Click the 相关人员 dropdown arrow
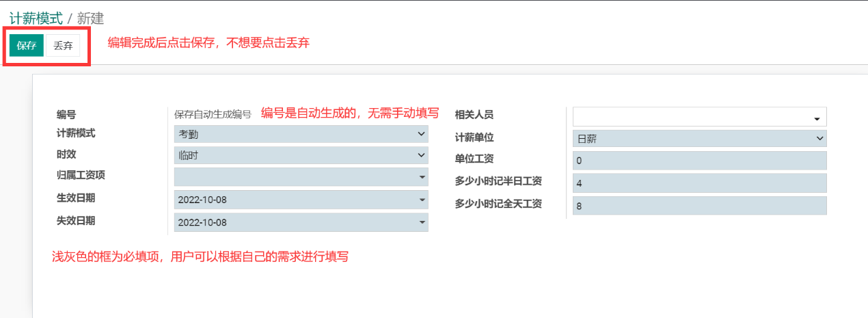Image resolution: width=868 pixels, height=318 pixels. 817,118
